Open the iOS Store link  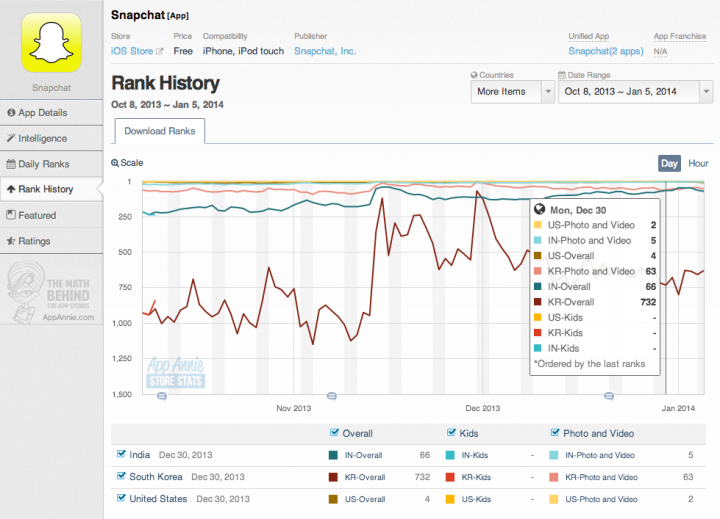[x=132, y=51]
